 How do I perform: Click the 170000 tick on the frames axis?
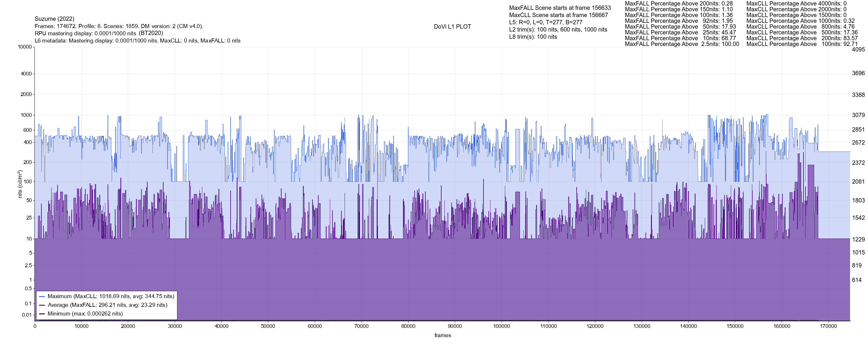[828, 326]
